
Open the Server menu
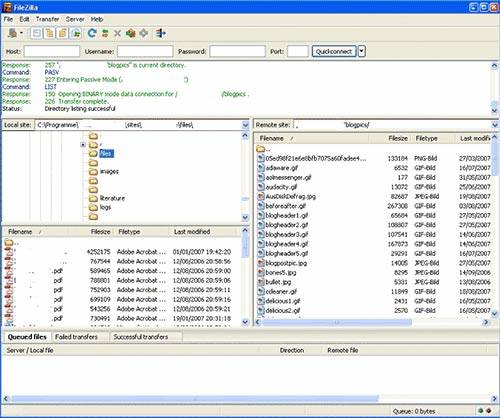75,19
